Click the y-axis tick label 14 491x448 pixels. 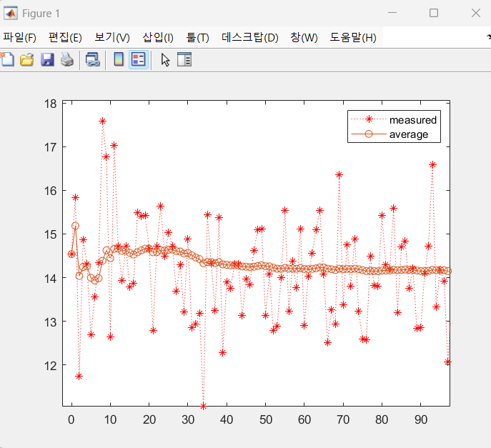51,279
